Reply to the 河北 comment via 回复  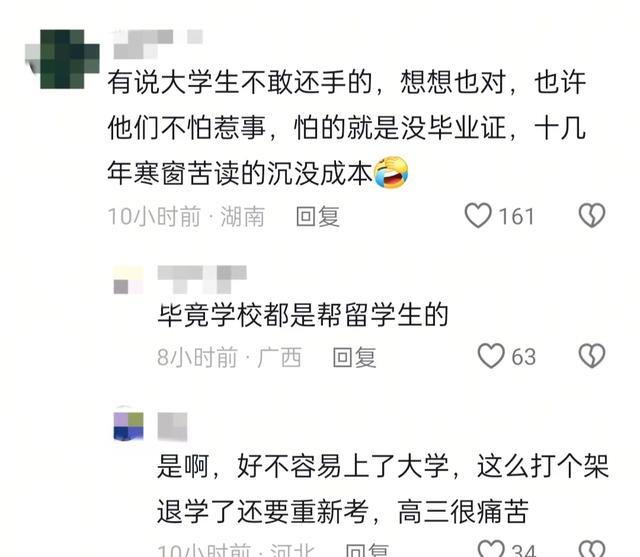tap(367, 550)
